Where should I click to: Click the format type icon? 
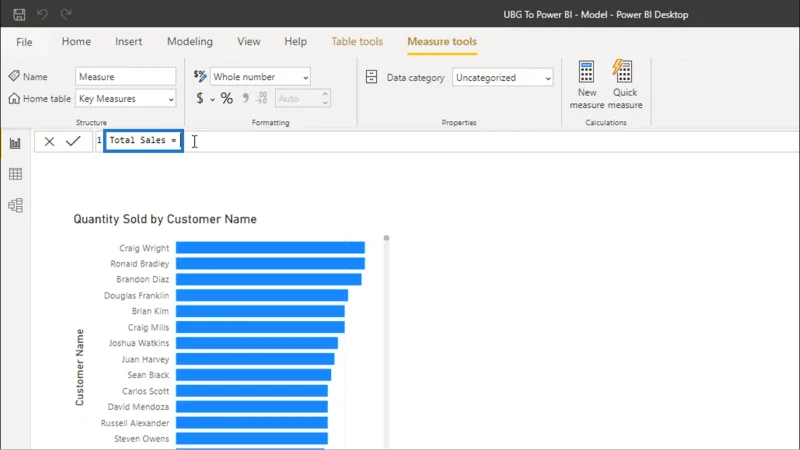(200, 77)
